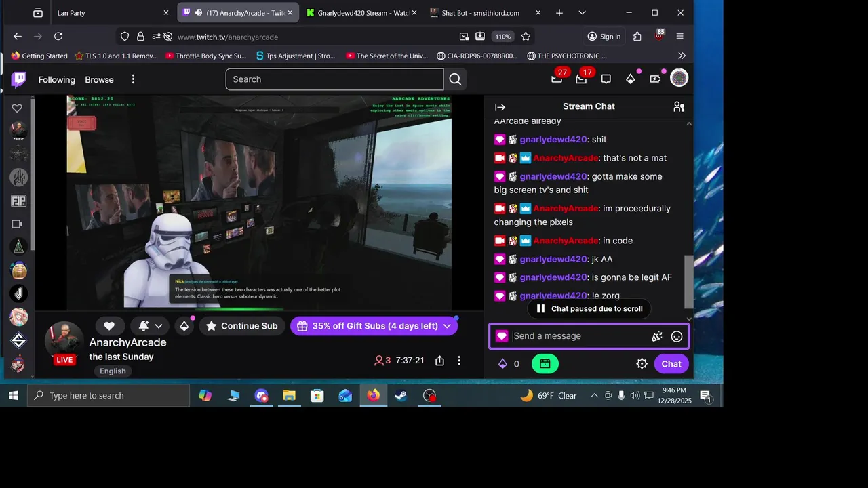This screenshot has height=488, width=868.
Task: Open the FF channel avatar in sidebar
Action: pos(18,201)
